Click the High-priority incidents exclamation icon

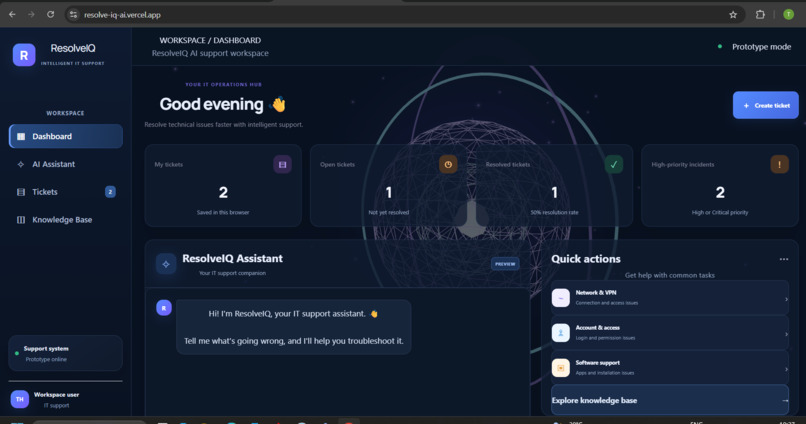779,164
